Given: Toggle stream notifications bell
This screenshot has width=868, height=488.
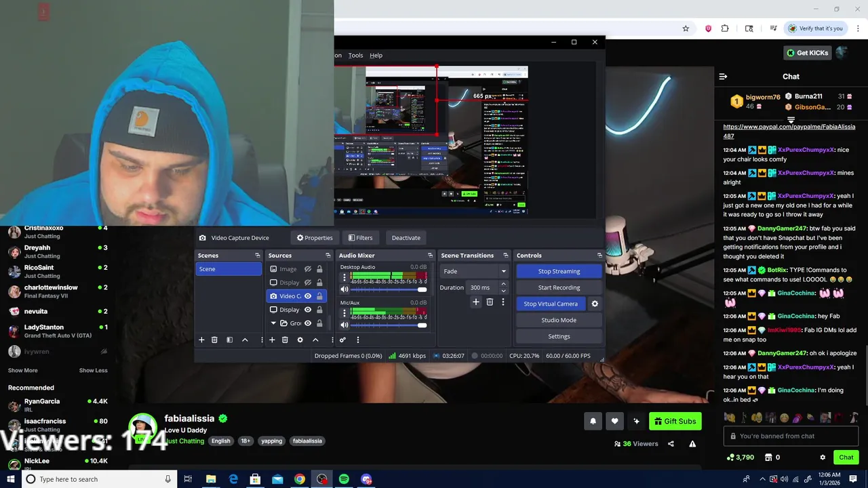Looking at the screenshot, I should [593, 422].
